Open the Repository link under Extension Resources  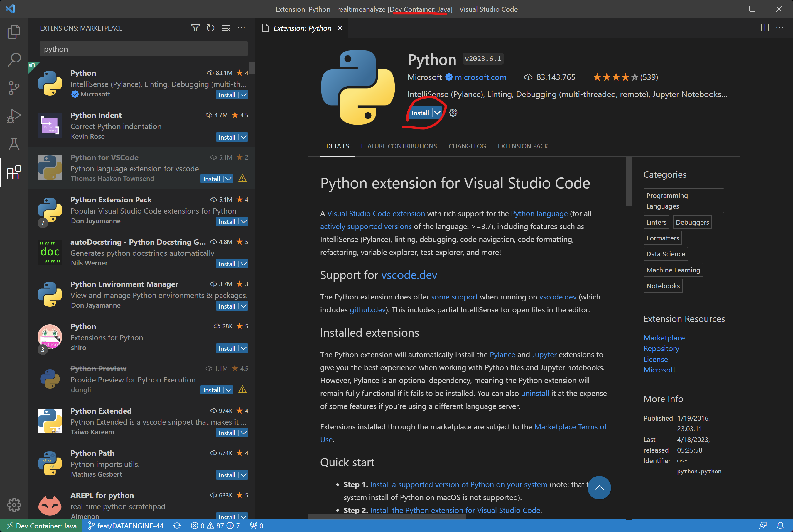(x=661, y=348)
